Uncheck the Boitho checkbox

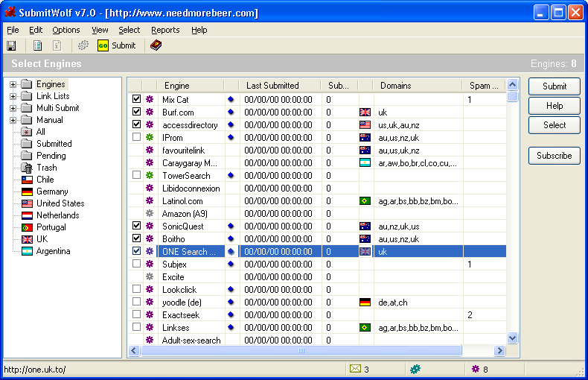(x=136, y=238)
